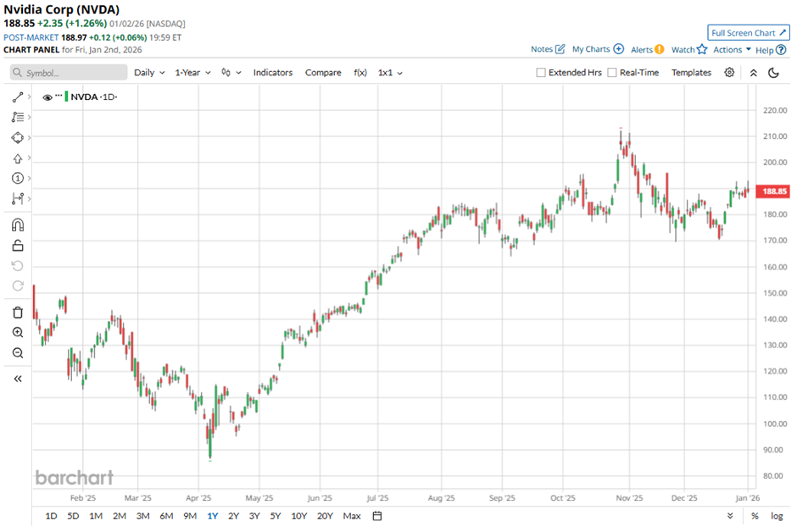Toggle the magnet snap mode
The width and height of the screenshot is (797, 532).
point(18,224)
